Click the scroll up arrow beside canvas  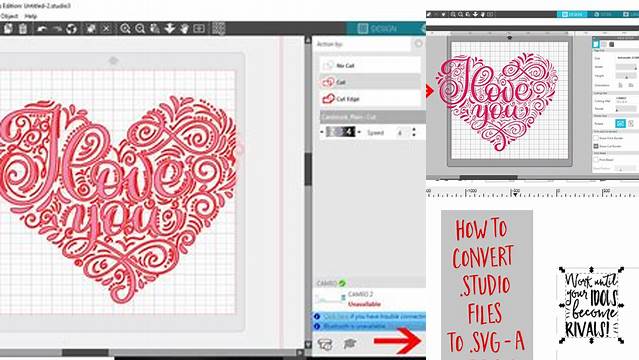point(308,40)
